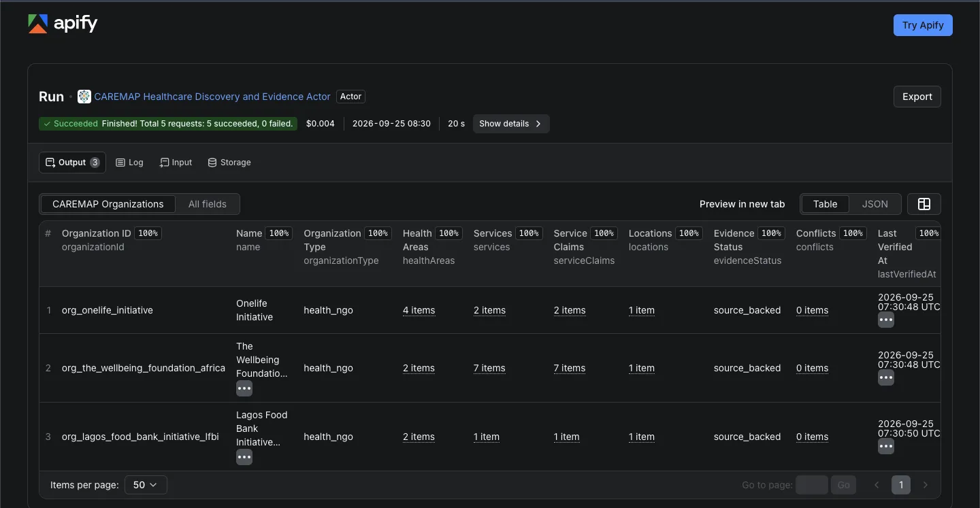
Task: Switch to JSON view
Action: tap(875, 204)
